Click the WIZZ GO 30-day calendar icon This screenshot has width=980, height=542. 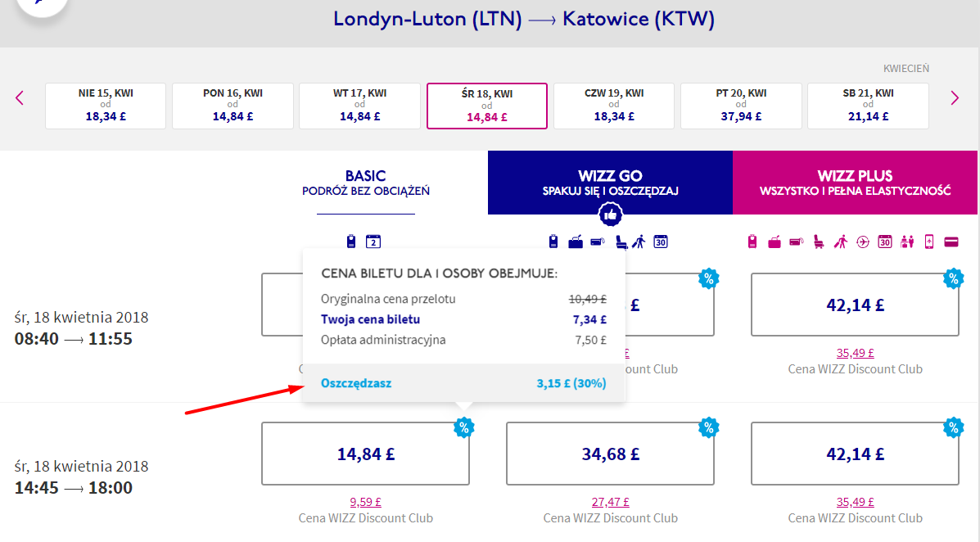click(661, 242)
